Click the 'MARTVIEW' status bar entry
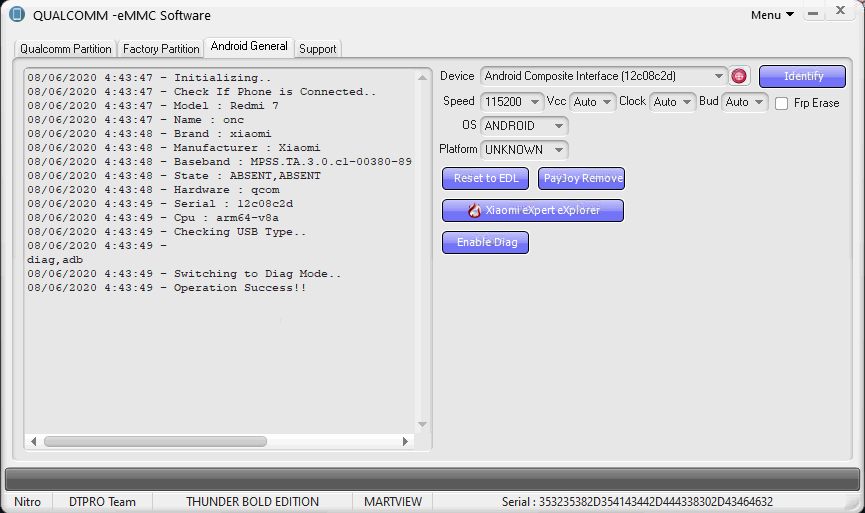Image resolution: width=865 pixels, height=513 pixels. pos(393,502)
